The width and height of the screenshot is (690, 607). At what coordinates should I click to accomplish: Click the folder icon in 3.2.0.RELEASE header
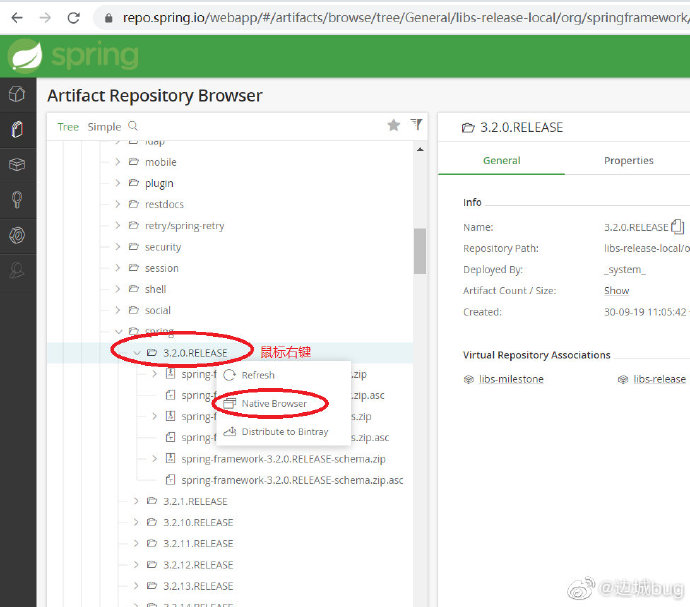pyautogui.click(x=468, y=128)
